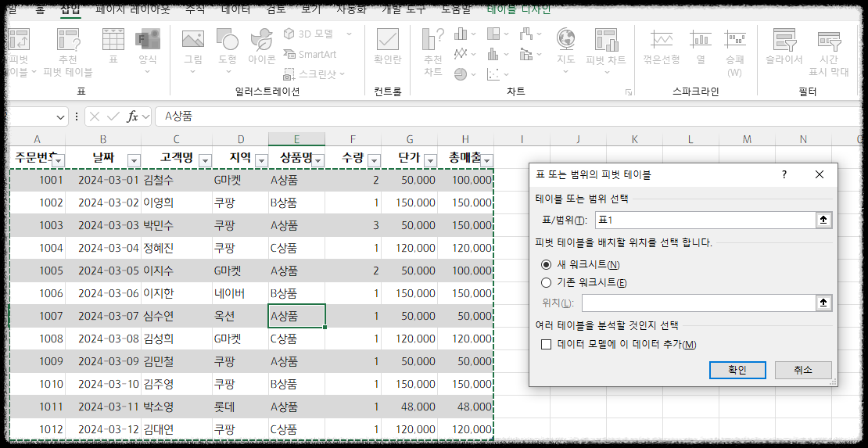Click the Pictures (그림) icon
Viewport: 868px width, 448px height.
(x=192, y=40)
